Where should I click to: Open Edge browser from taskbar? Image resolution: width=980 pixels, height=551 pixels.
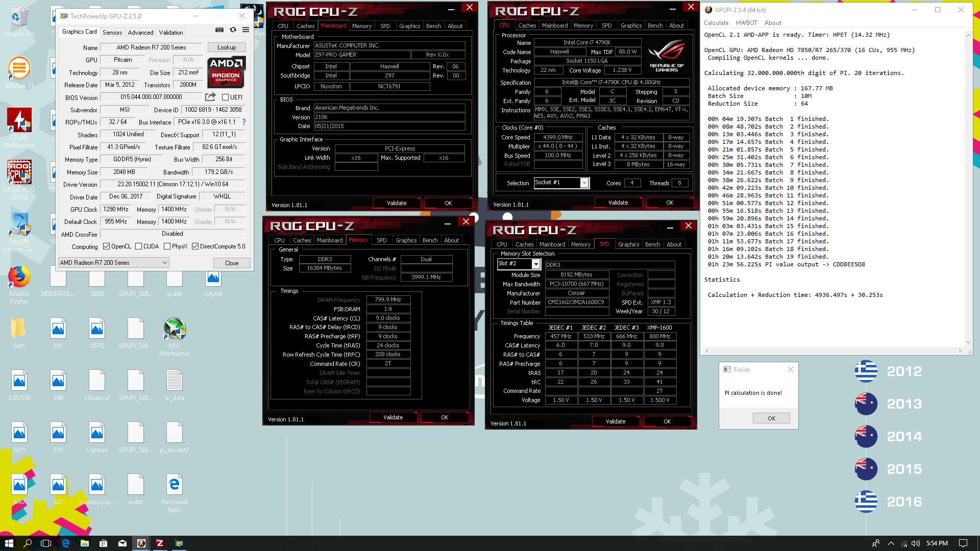65,543
